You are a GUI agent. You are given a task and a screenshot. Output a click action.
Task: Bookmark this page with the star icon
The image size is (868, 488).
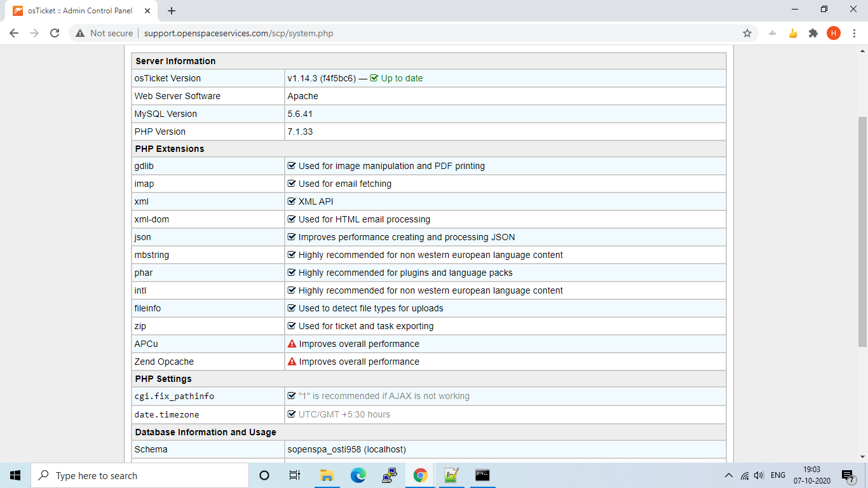pyautogui.click(x=747, y=33)
